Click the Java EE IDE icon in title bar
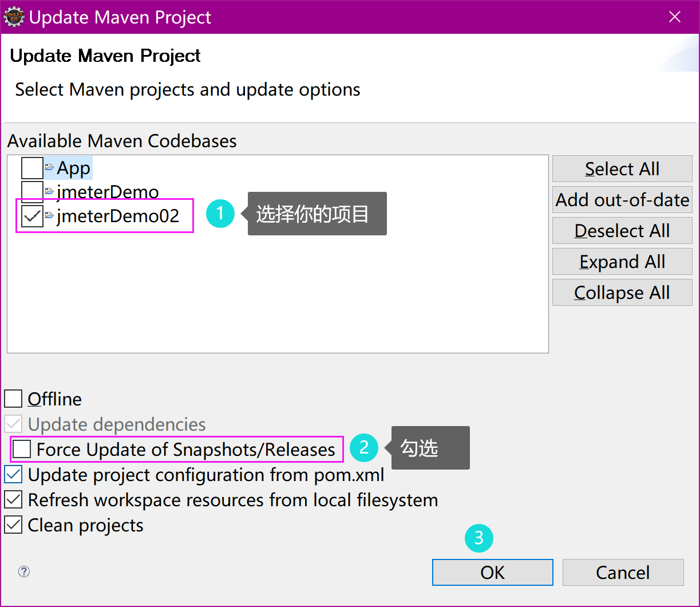Viewport: 700px width, 607px height. coord(14,17)
